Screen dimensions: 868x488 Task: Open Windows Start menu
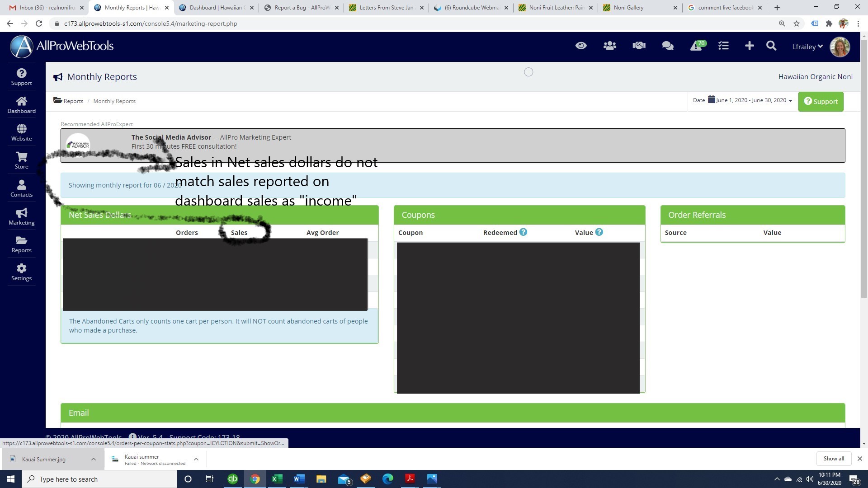click(11, 479)
